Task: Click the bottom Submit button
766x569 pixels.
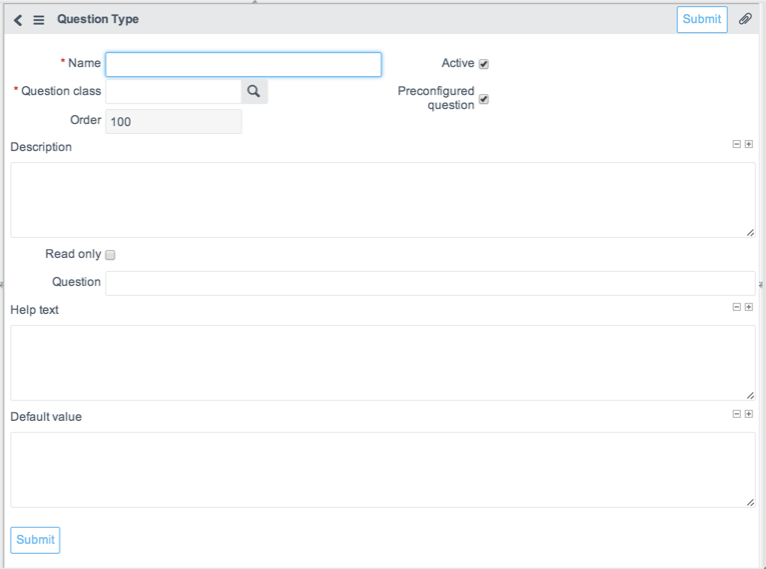Action: tap(35, 540)
